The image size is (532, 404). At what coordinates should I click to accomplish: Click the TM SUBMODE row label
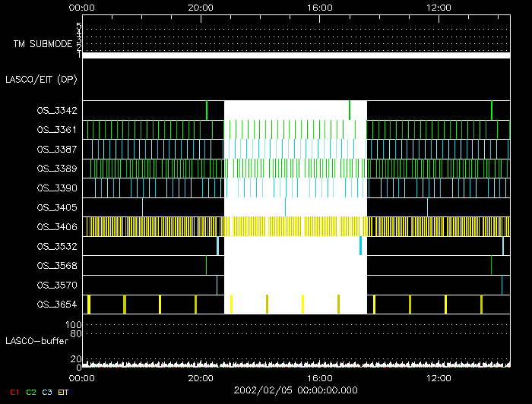click(43, 44)
